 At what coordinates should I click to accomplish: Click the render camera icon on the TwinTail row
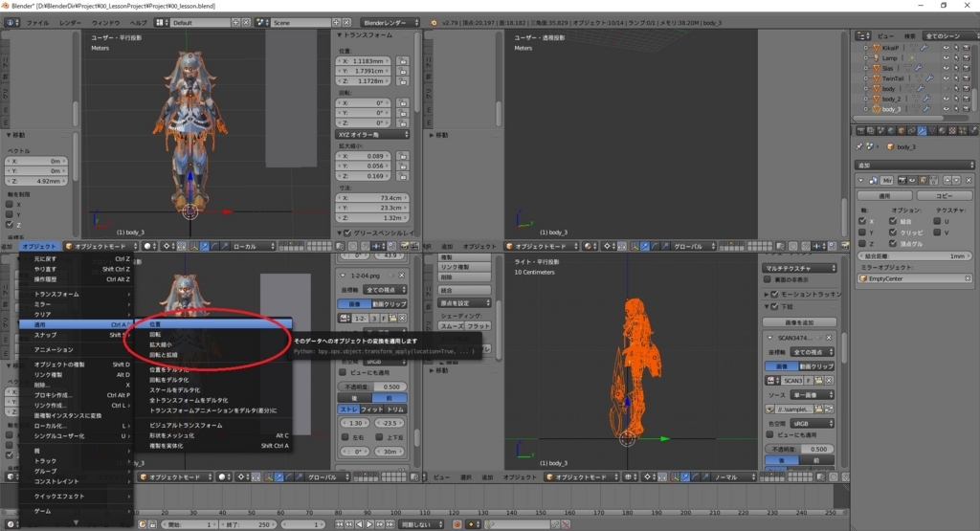pos(967,78)
